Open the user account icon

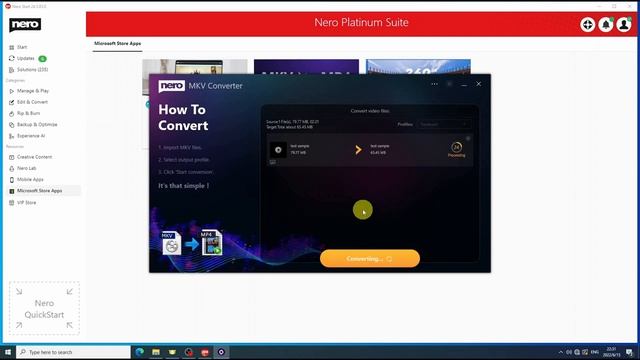pyautogui.click(x=624, y=24)
